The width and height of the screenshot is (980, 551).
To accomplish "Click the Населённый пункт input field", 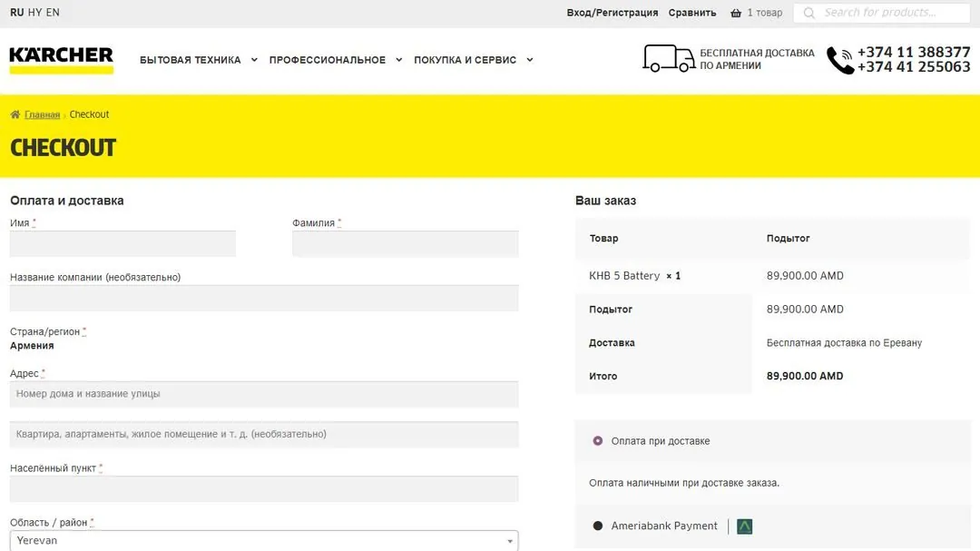I will click(x=264, y=488).
